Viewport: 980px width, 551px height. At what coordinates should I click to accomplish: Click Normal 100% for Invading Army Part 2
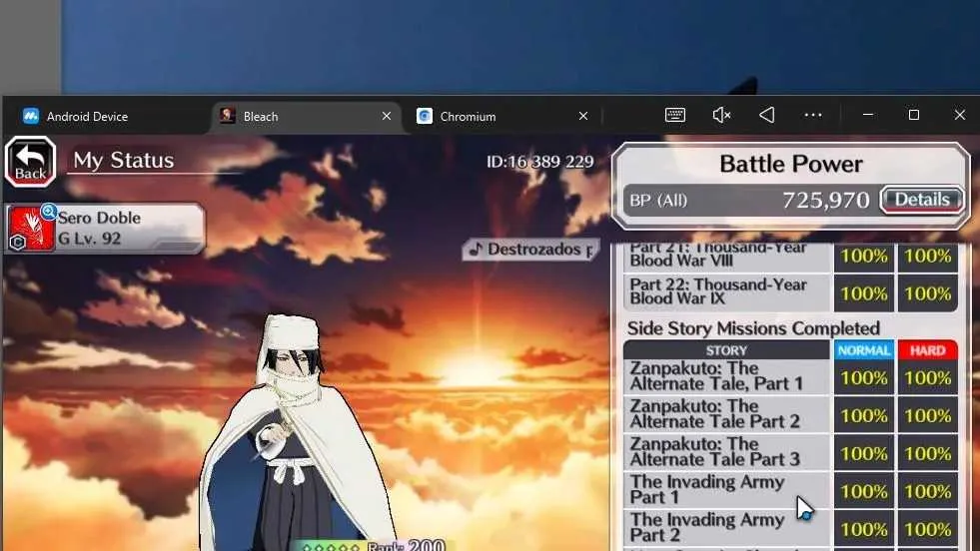864,529
